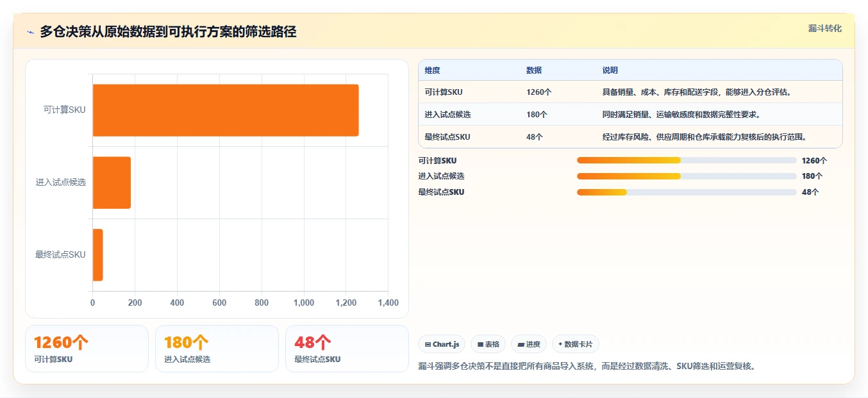Click the 48个 value beside the progress bar
Image resolution: width=868 pixels, height=398 pixels.
pos(810,192)
